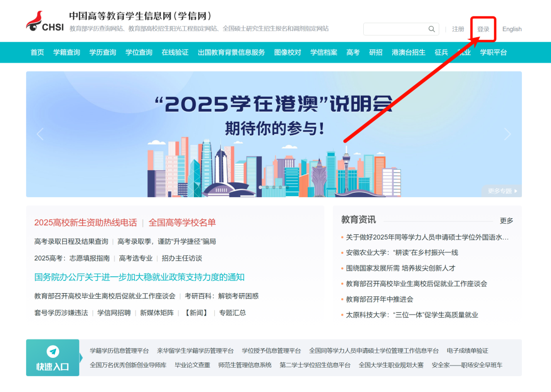
Task: Open 套号学历涉嫌违法 link
Action: (x=61, y=313)
